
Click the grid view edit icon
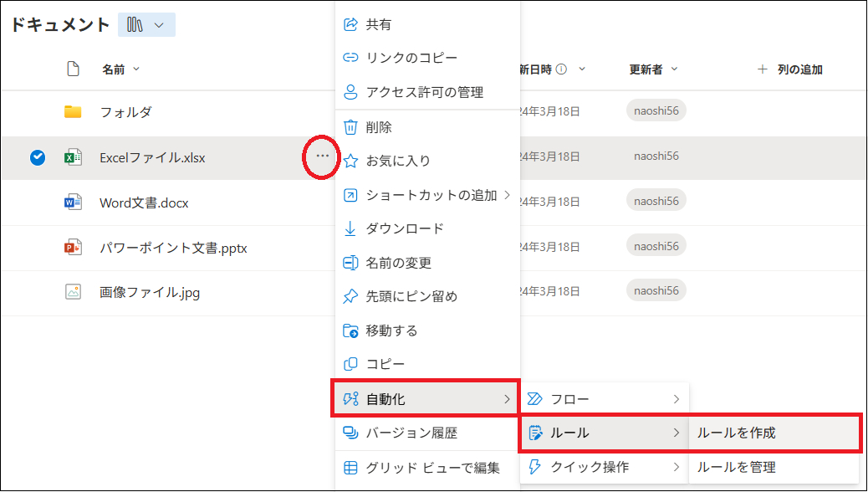pos(350,468)
